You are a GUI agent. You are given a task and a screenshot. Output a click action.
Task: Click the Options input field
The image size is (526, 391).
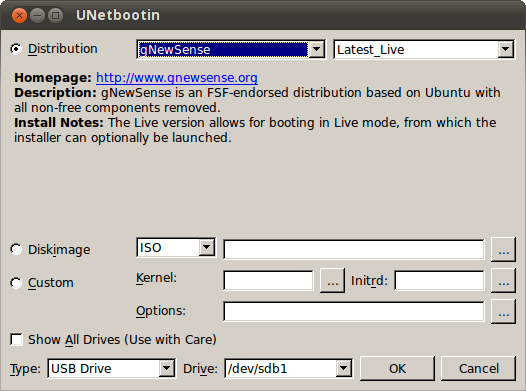click(x=354, y=312)
